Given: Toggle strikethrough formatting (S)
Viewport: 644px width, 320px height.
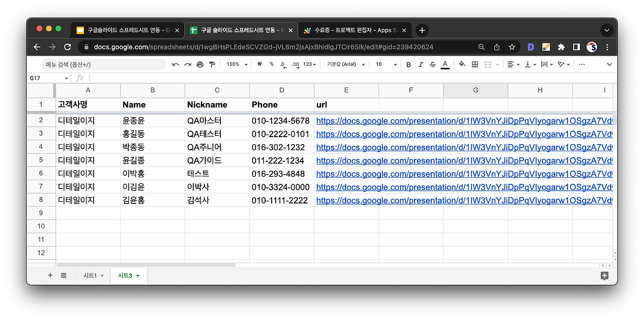Looking at the screenshot, I should click(x=433, y=64).
